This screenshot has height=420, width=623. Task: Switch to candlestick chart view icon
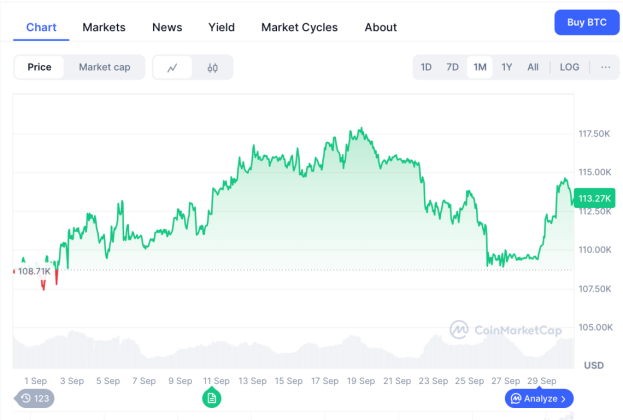213,68
